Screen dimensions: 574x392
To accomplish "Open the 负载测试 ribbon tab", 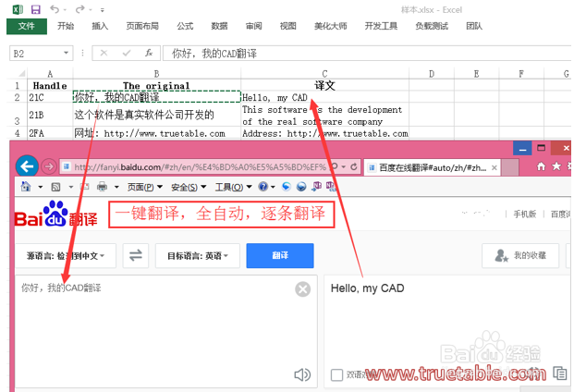I will pos(432,26).
